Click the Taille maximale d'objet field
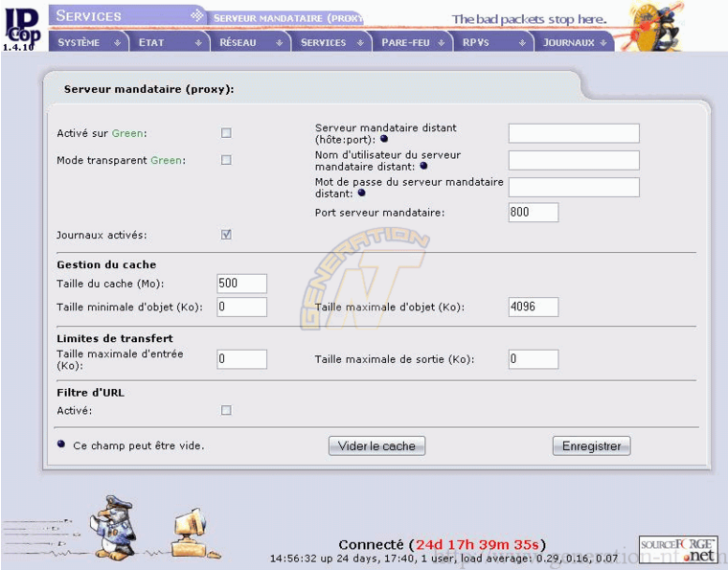Screen dimensions: 728x570 point(534,307)
